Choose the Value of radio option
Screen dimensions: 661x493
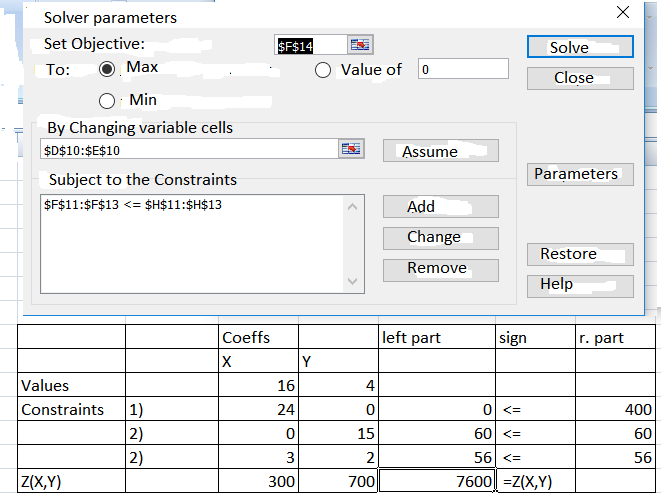[x=323, y=70]
